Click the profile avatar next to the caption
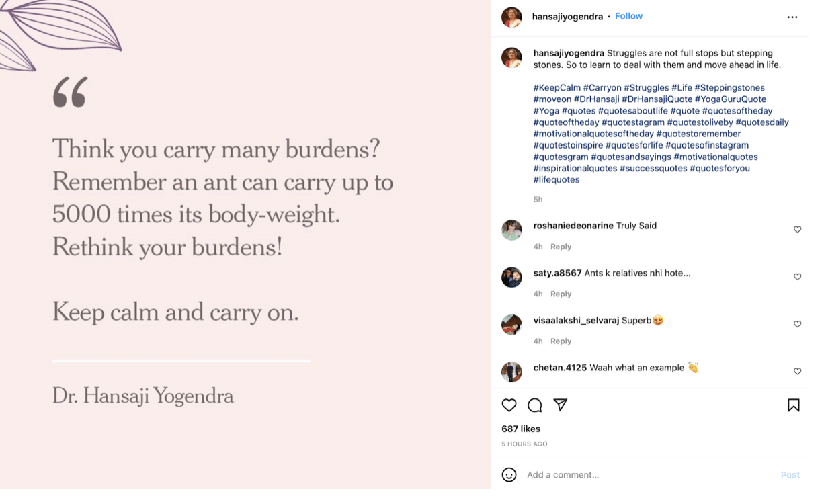Screen dimensions: 824x504 coord(511,58)
